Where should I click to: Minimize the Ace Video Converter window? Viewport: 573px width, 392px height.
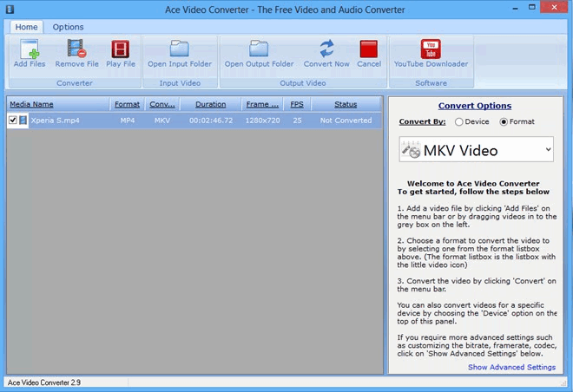pyautogui.click(x=515, y=8)
